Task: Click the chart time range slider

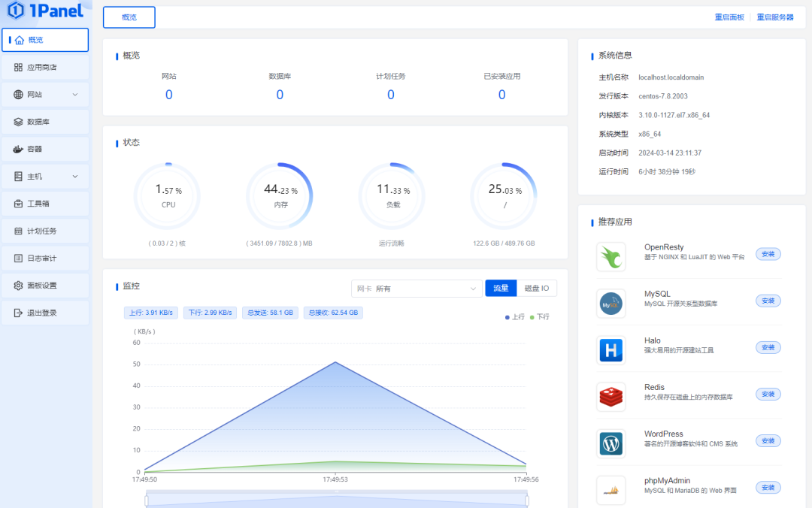Action: click(336, 500)
